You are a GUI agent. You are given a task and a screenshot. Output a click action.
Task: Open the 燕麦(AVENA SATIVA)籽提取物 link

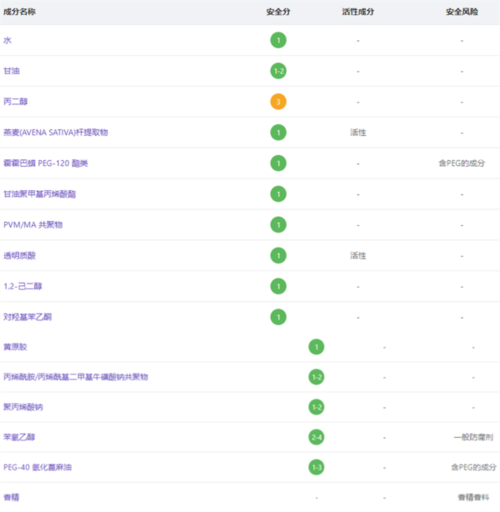pyautogui.click(x=56, y=133)
